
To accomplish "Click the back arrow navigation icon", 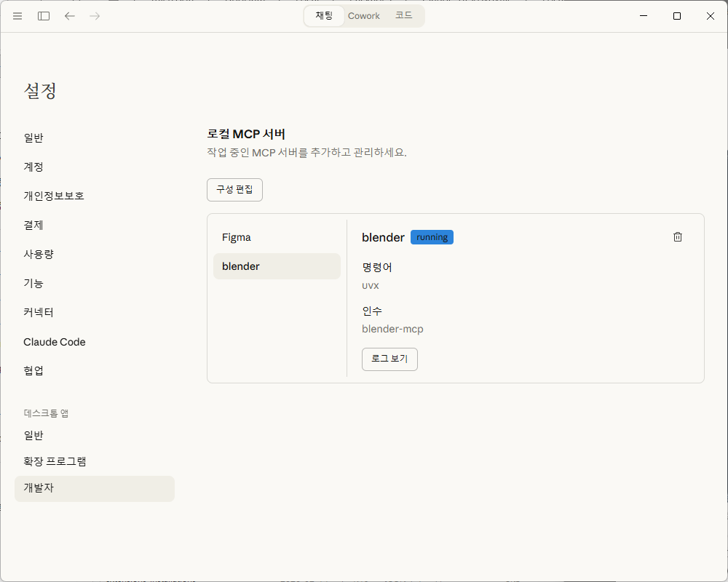I will click(x=70, y=16).
